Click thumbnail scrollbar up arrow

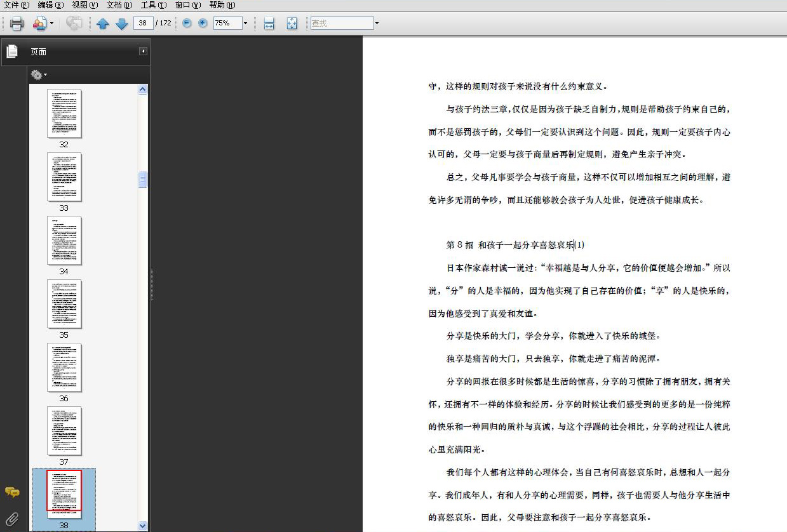[x=142, y=90]
